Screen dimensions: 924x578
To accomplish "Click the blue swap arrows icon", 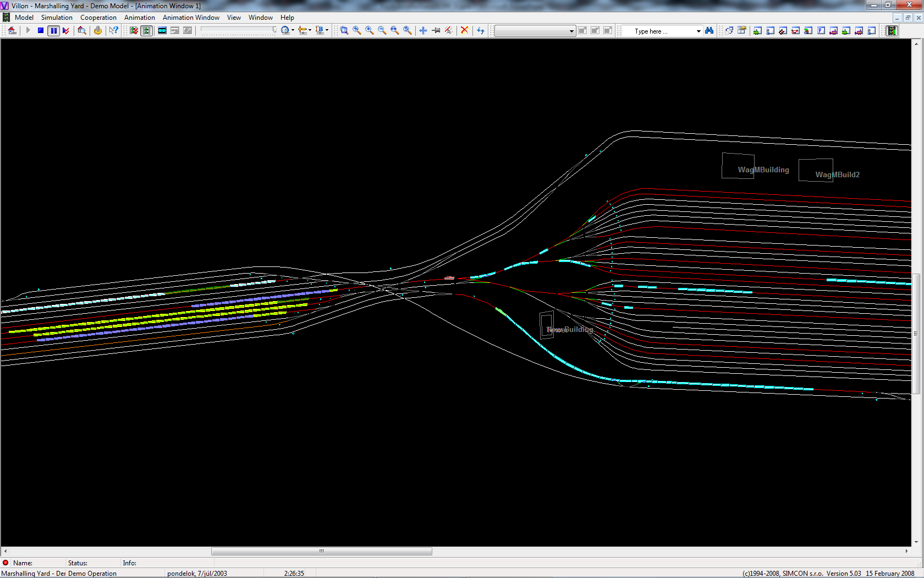I will [x=481, y=31].
